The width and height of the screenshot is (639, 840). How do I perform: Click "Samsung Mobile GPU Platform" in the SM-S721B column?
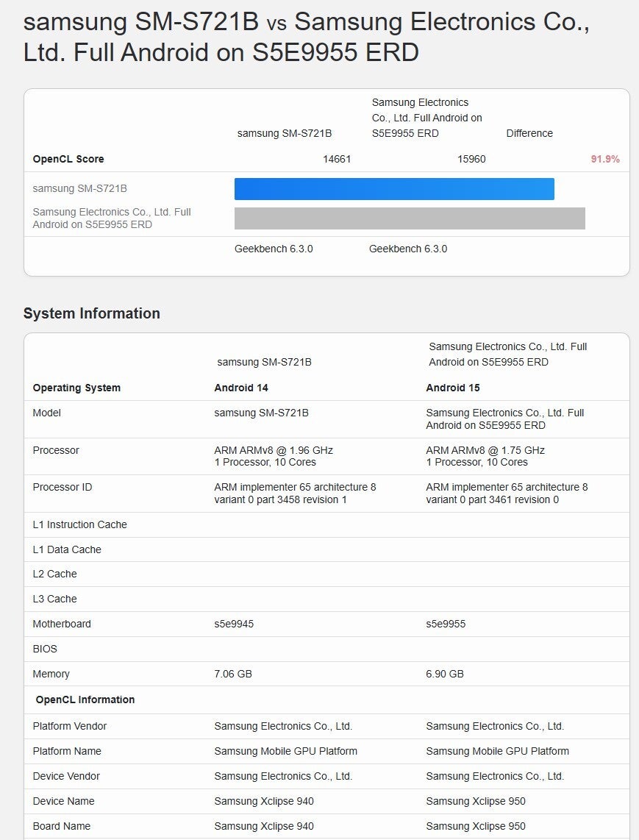click(285, 751)
